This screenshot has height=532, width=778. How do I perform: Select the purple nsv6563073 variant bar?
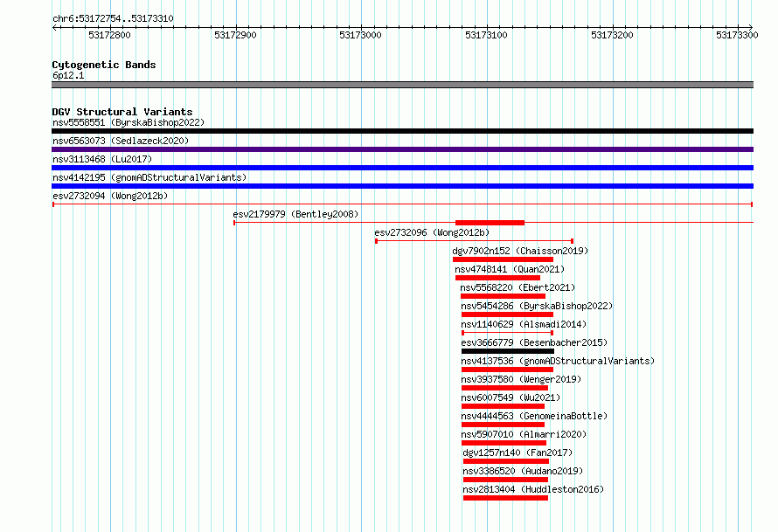click(402, 149)
